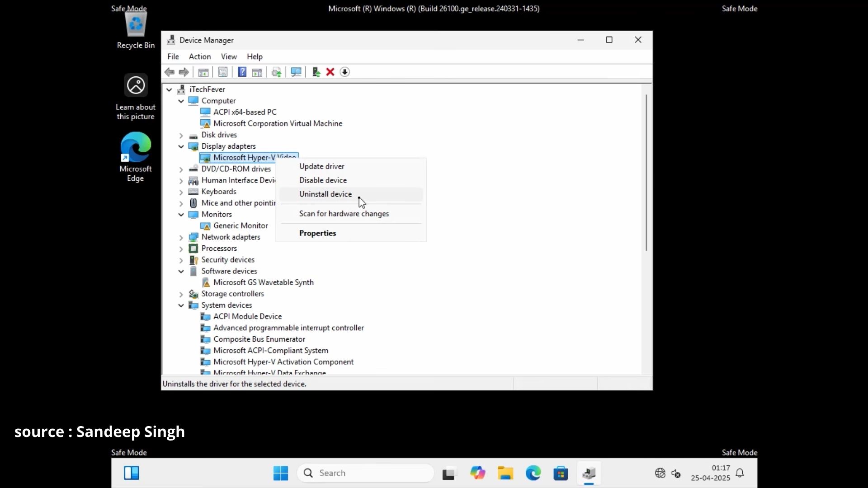The image size is (868, 488).
Task: Click the blue question mark Help toolbar icon
Action: (x=242, y=72)
